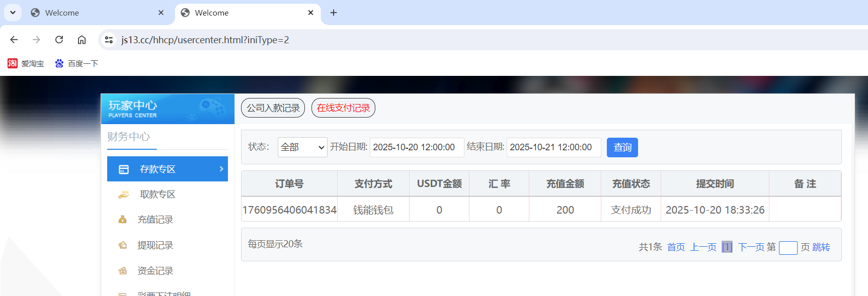Click the 汇率 column header

[x=499, y=184]
